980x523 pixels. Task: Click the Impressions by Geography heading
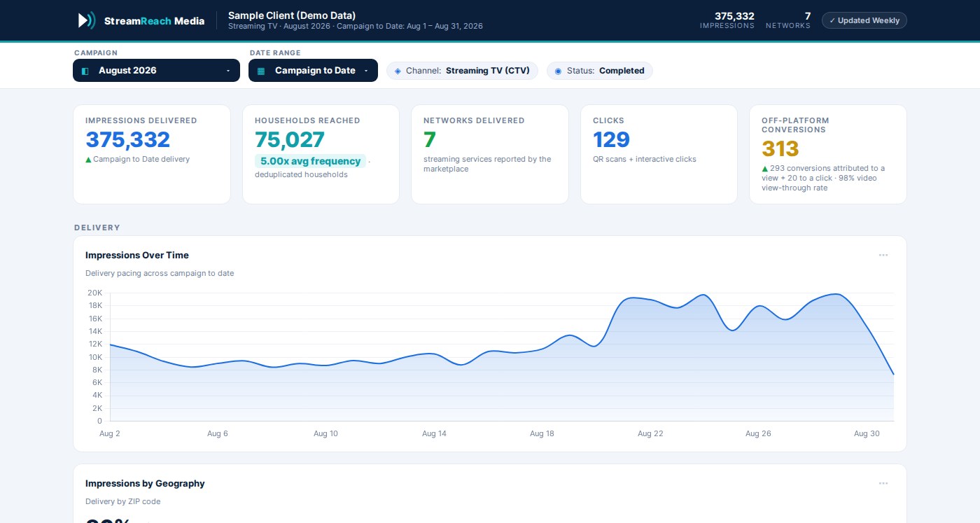(x=145, y=483)
